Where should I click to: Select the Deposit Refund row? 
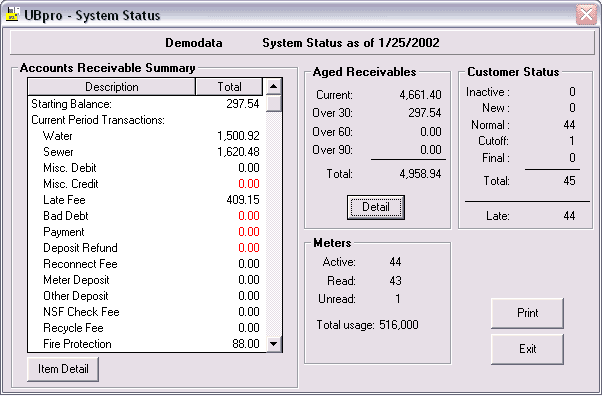coord(146,248)
